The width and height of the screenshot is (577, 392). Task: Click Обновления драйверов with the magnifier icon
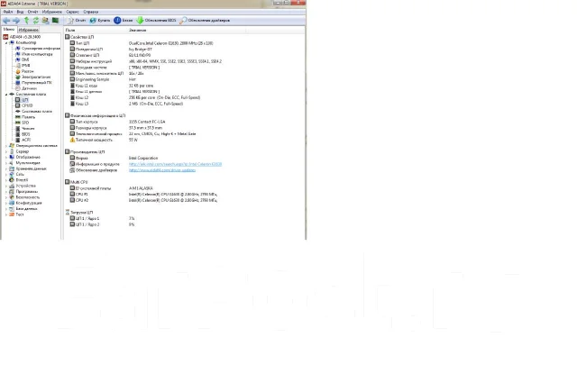tap(205, 21)
